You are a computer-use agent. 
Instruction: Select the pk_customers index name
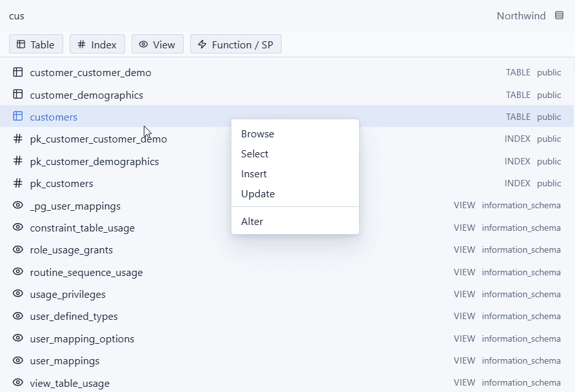tap(62, 183)
